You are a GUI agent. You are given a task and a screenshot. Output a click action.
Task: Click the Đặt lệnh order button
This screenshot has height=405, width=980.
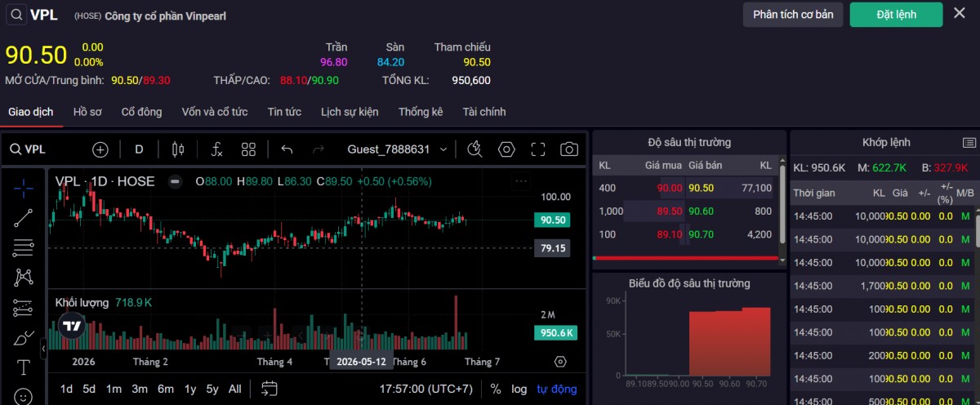pos(896,15)
